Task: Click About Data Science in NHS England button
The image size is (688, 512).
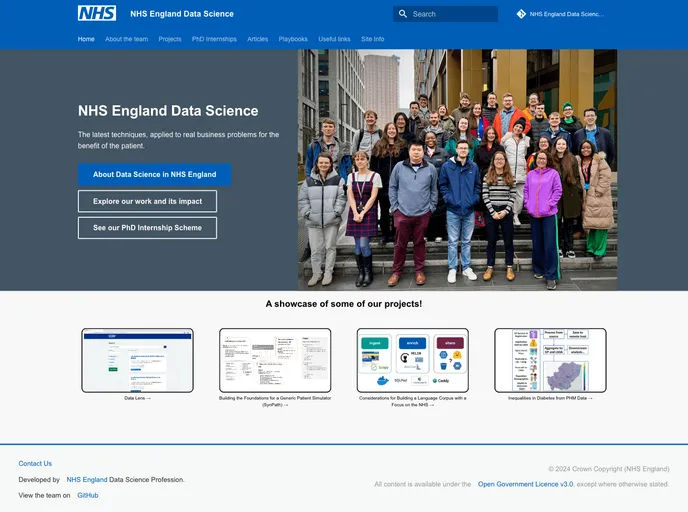Action: pyautogui.click(x=154, y=175)
